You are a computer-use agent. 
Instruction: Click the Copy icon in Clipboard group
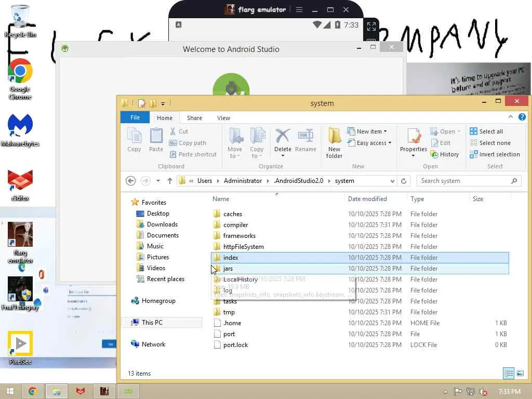[x=134, y=140]
